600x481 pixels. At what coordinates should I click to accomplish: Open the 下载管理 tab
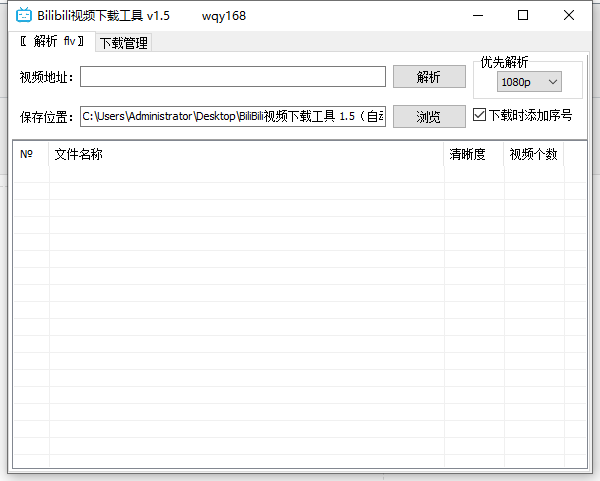[x=123, y=43]
